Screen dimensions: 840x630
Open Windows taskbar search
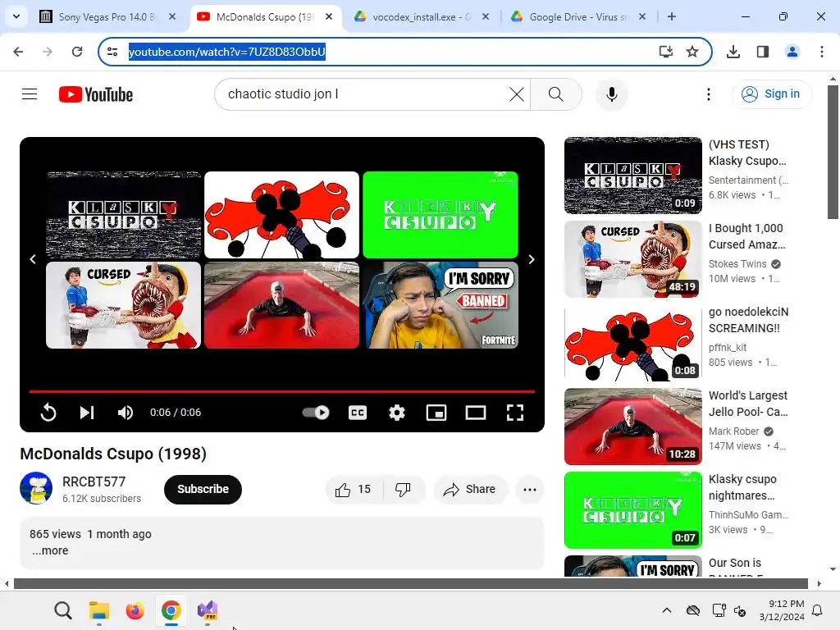(x=62, y=610)
